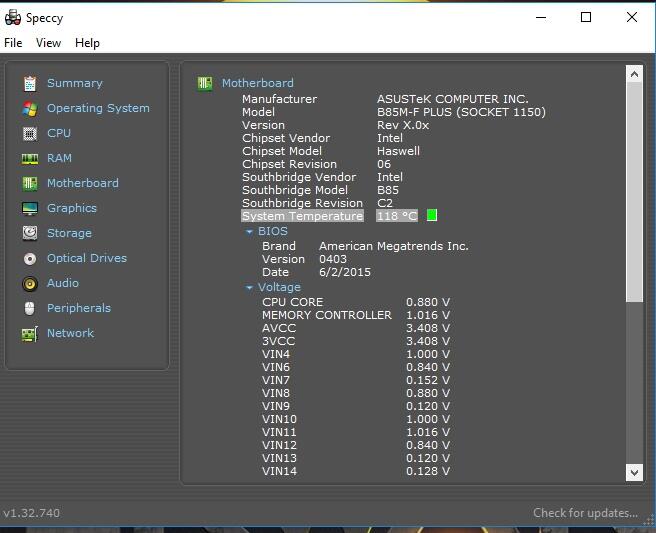Click the scrollbar up arrow
The image size is (656, 533).
[634, 74]
